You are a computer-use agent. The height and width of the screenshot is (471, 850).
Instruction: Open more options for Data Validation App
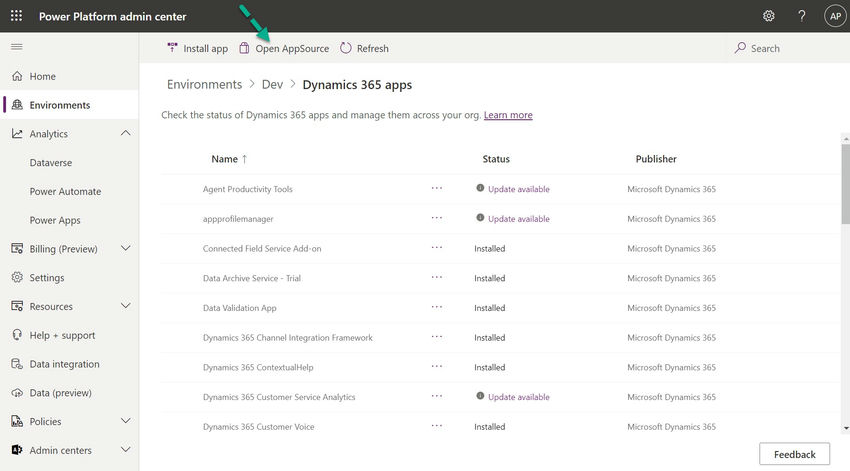(x=437, y=307)
